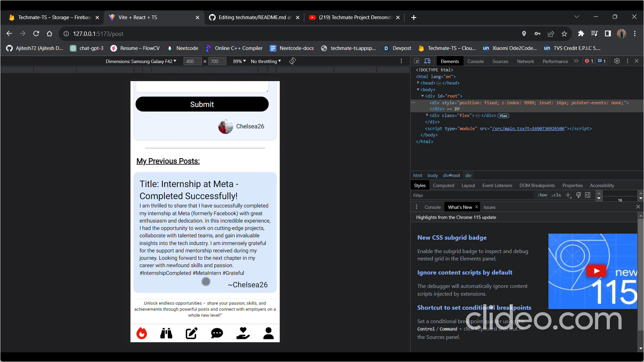Open the chat bubble icon
The image size is (644, 362).
(217, 333)
